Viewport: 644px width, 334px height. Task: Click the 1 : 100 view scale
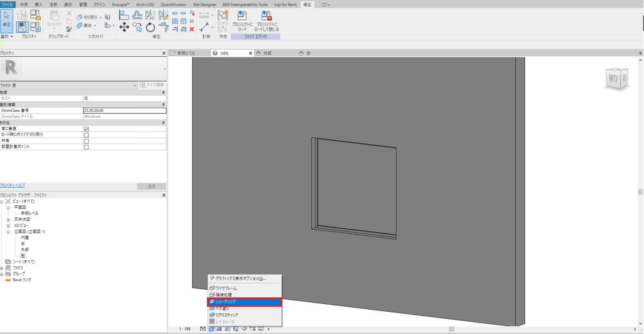tap(185, 329)
